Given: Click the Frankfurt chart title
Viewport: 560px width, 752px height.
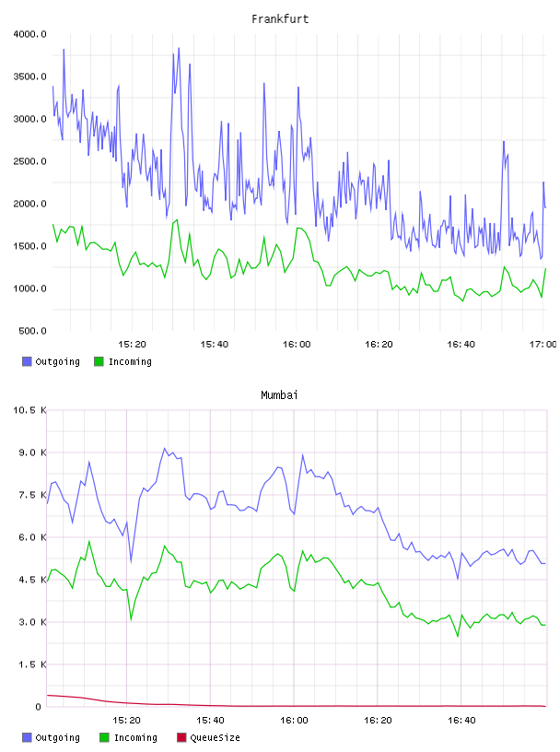Looking at the screenshot, I should tap(280, 19).
